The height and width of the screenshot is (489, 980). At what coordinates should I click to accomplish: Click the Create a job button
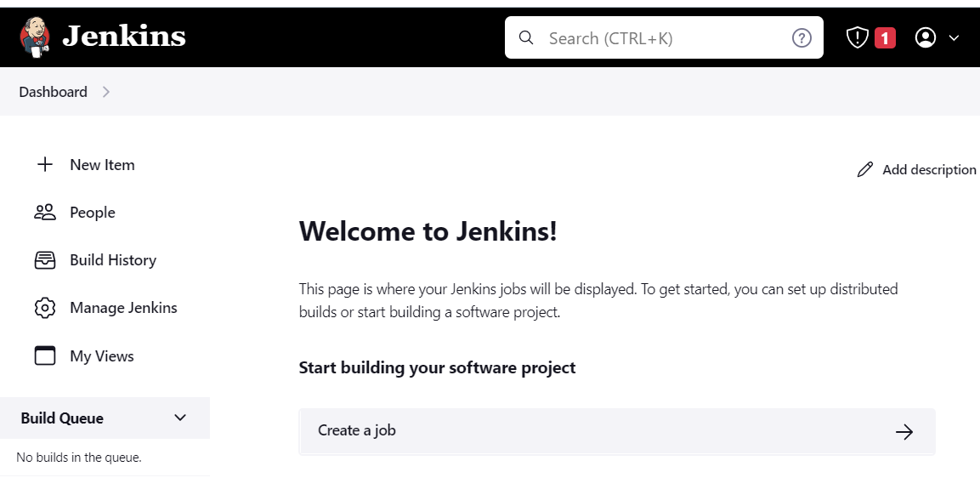coord(617,431)
